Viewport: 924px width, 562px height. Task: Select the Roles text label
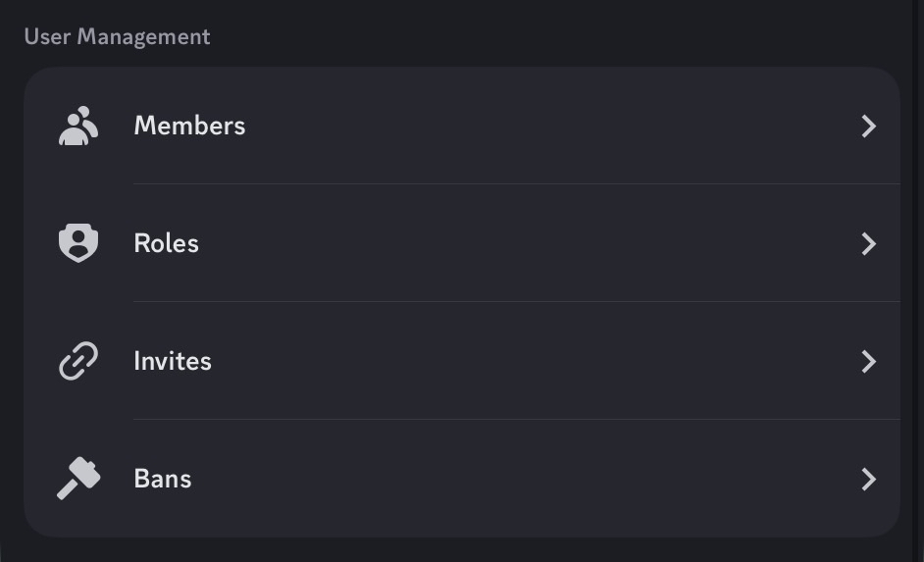tap(166, 243)
